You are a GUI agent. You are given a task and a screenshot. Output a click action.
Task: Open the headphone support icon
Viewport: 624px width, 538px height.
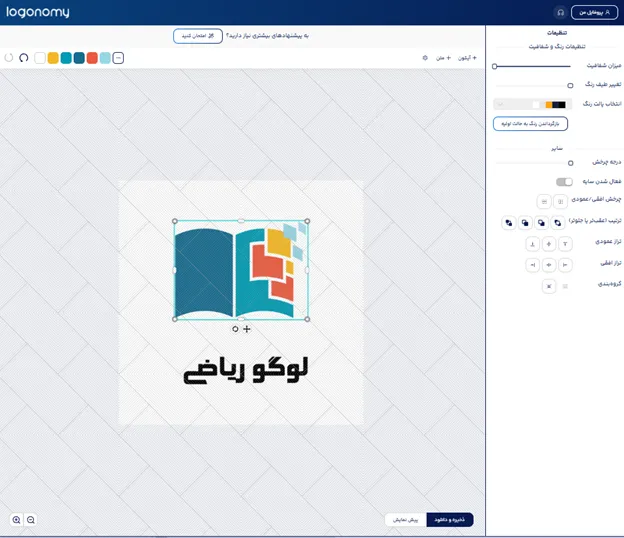(560, 12)
